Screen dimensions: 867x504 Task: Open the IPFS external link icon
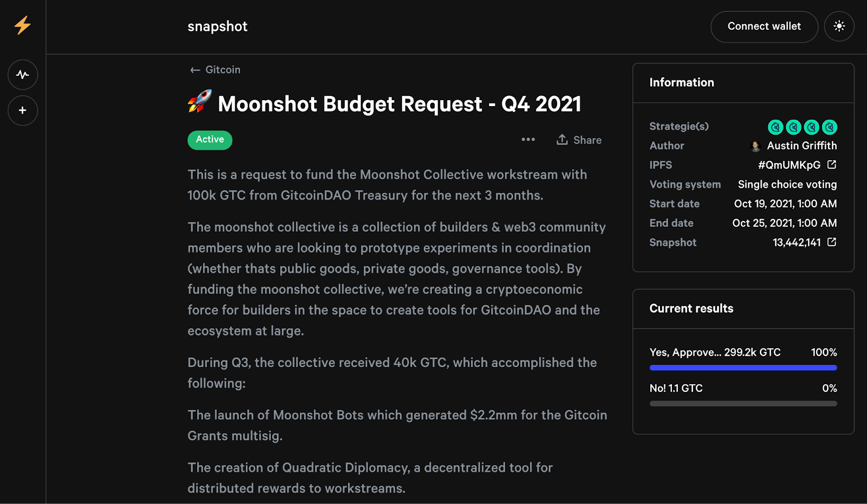coord(832,165)
